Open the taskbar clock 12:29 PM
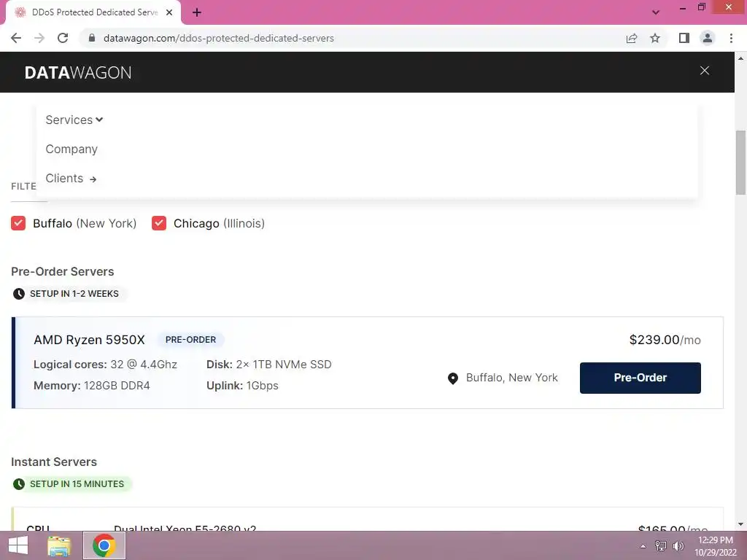The image size is (747, 560). coord(716,546)
